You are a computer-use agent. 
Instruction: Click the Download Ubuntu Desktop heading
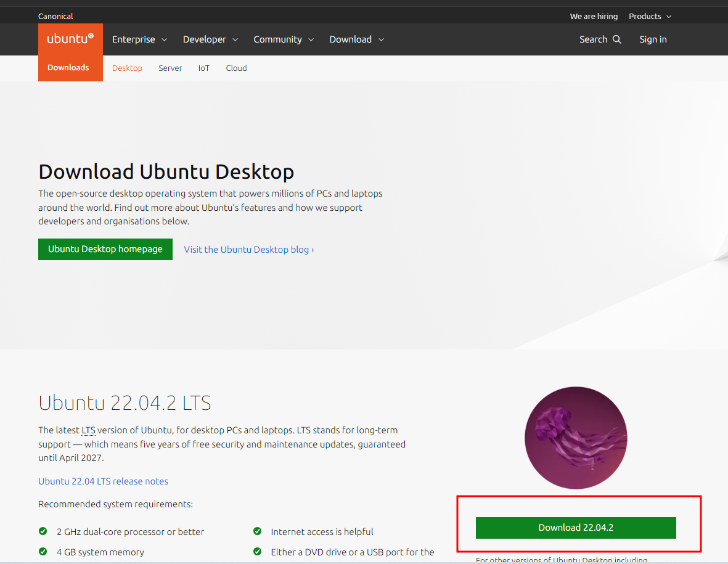pyautogui.click(x=166, y=172)
